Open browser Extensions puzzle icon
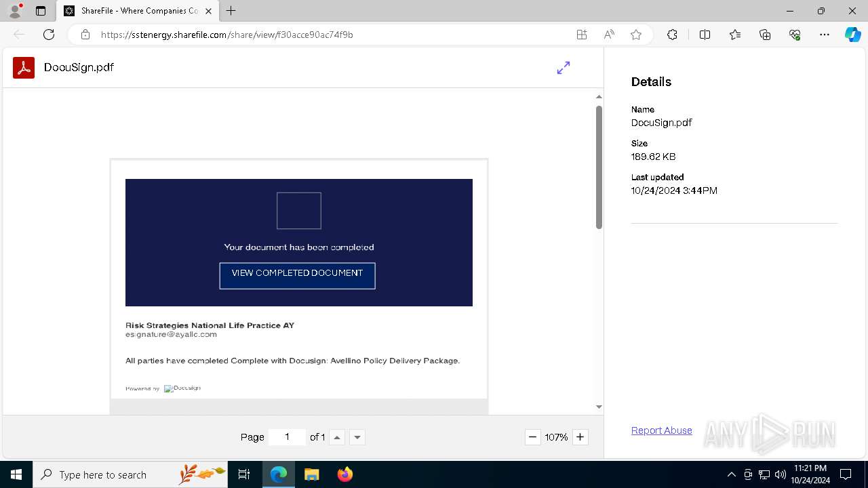868x488 pixels. point(672,35)
